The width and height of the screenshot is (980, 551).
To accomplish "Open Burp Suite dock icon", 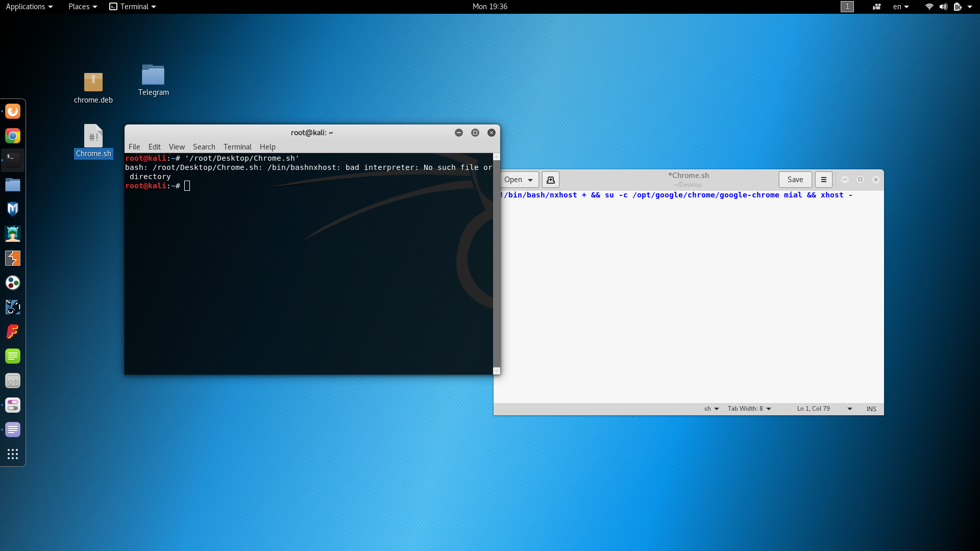I will coord(13,258).
